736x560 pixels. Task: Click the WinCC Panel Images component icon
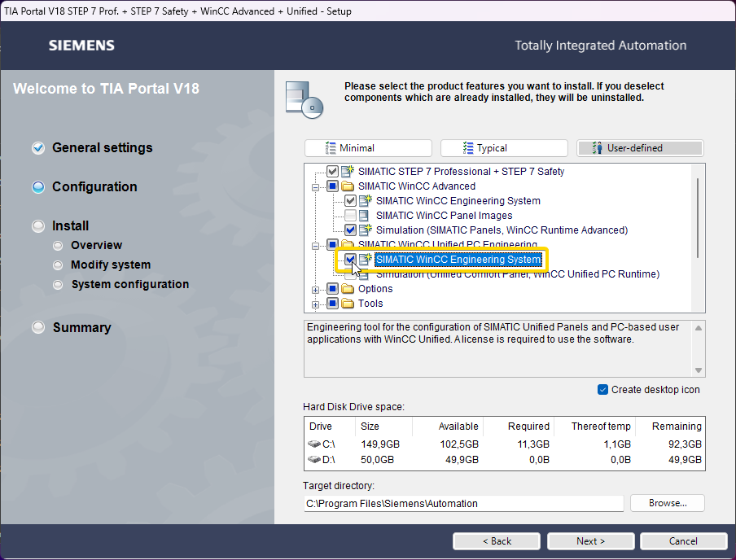[x=364, y=216]
